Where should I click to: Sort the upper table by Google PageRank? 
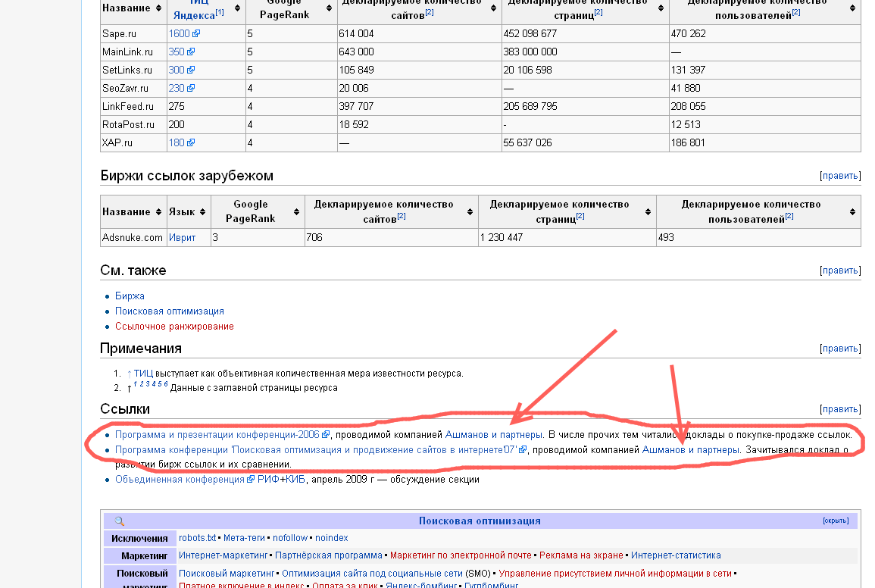(x=329, y=8)
